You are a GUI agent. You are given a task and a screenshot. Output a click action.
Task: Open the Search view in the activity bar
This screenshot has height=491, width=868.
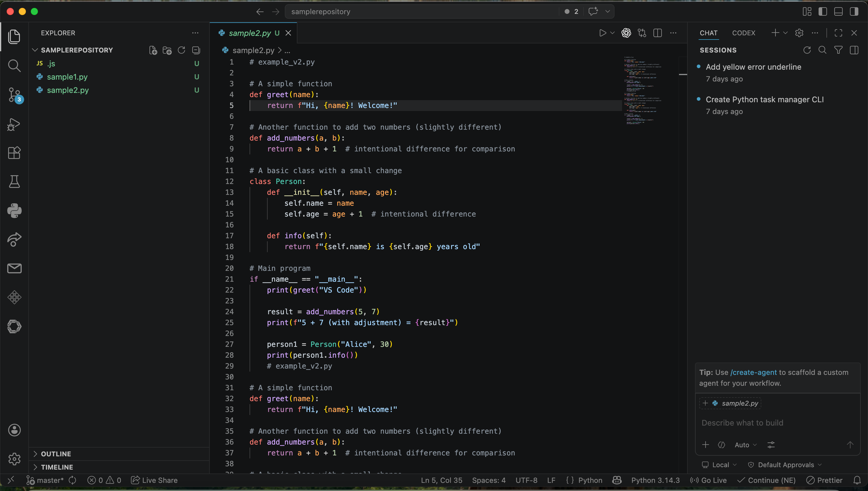(x=14, y=66)
